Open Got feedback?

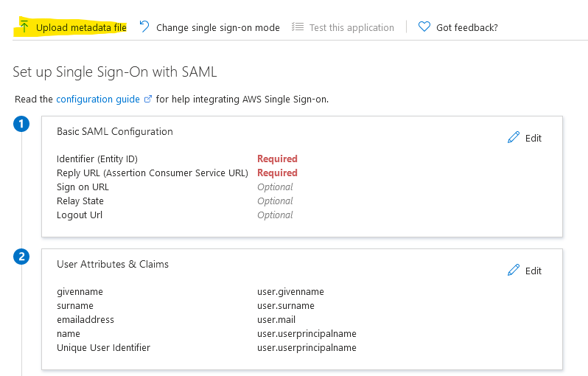[x=467, y=27]
